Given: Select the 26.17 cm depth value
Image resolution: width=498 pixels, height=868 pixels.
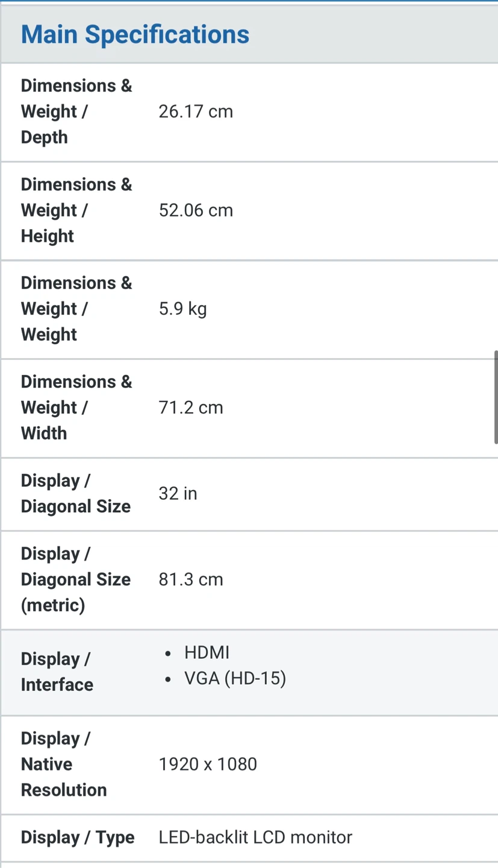Looking at the screenshot, I should 196,112.
